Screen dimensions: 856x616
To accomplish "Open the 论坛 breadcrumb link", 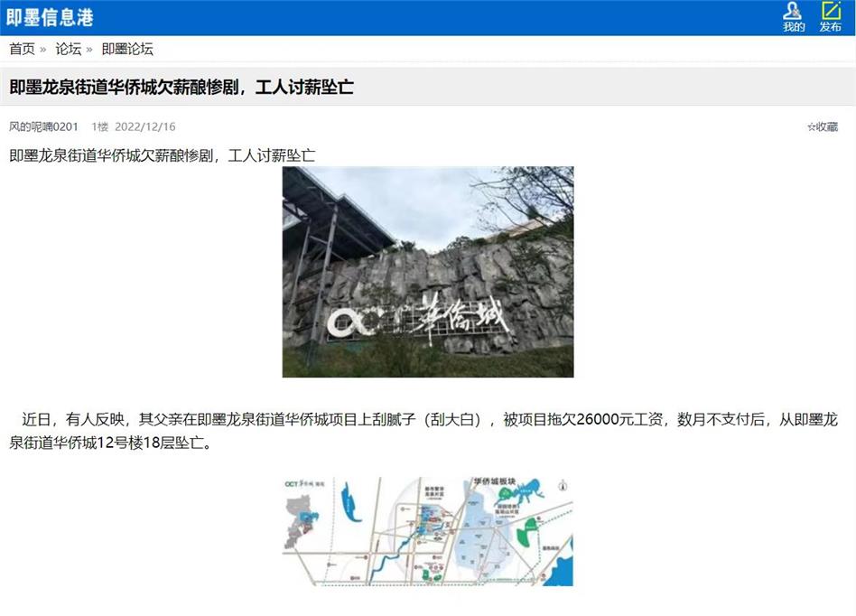I will pyautogui.click(x=69, y=49).
